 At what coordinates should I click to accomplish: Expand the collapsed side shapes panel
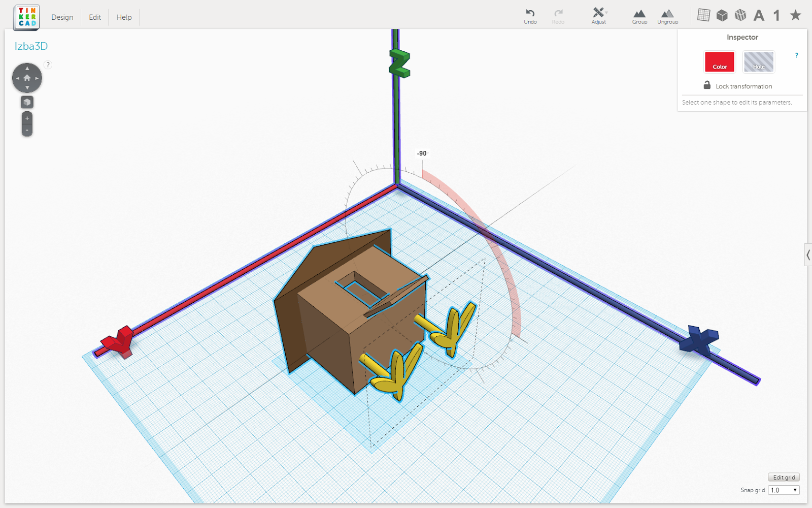(808, 255)
